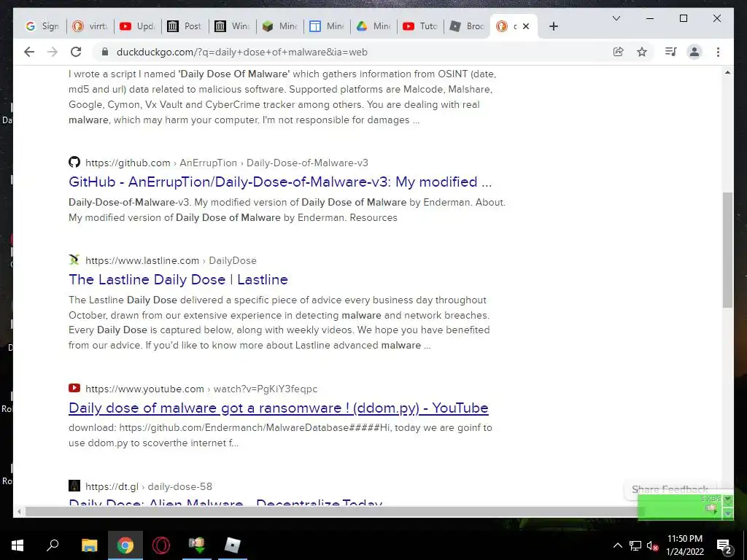Switch to the 'Post' archive tab
Image resolution: width=747 pixels, height=560 pixels.
coord(185,26)
